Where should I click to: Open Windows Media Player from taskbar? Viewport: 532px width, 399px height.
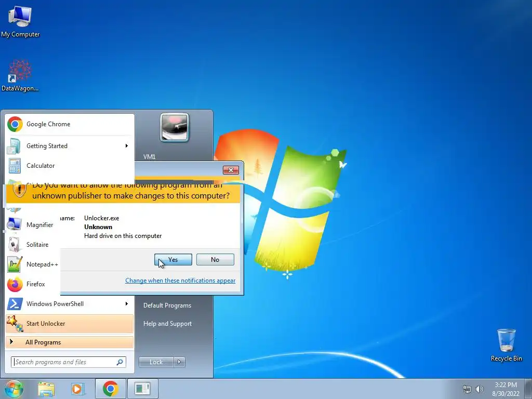78,389
